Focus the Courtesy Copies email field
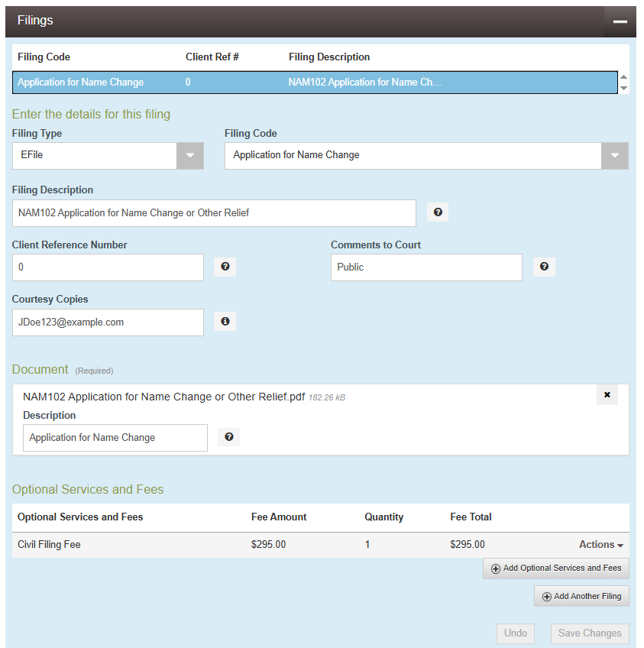Screen dimensions: 644x648 click(108, 322)
